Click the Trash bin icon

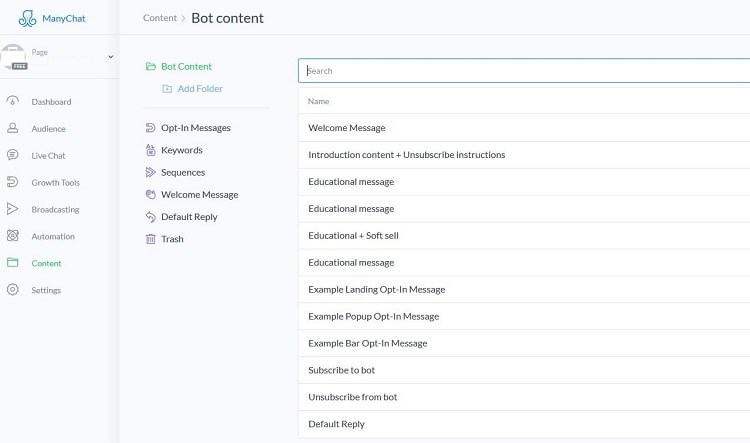[x=151, y=239]
